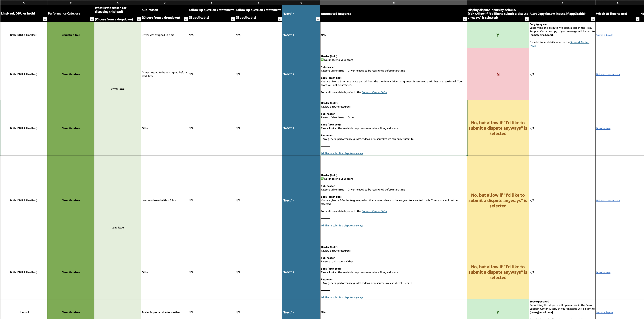Select 'Trailer impacted due to weather' cell
644x319 pixels.
pyautogui.click(x=165, y=312)
